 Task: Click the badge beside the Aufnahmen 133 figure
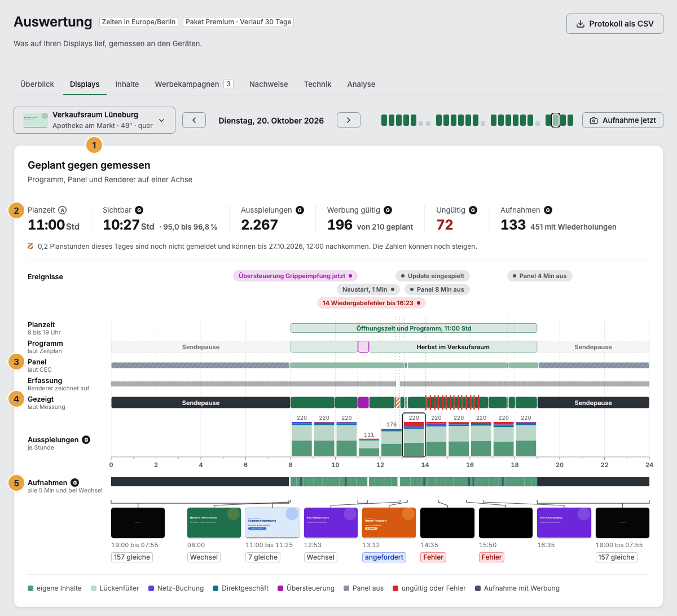pos(548,210)
